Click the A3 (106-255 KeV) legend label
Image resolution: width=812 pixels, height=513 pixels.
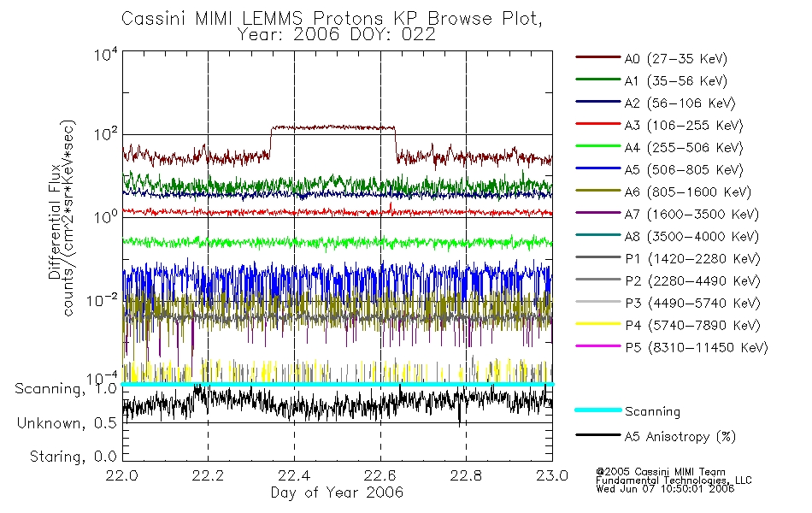pyautogui.click(x=684, y=126)
